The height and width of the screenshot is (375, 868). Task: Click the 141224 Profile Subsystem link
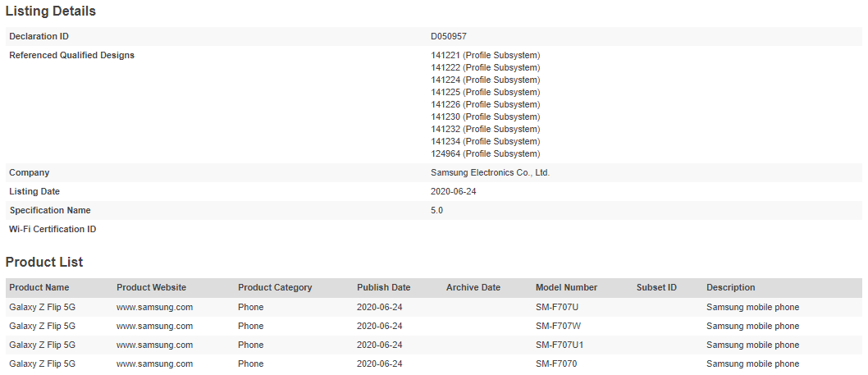(x=445, y=80)
